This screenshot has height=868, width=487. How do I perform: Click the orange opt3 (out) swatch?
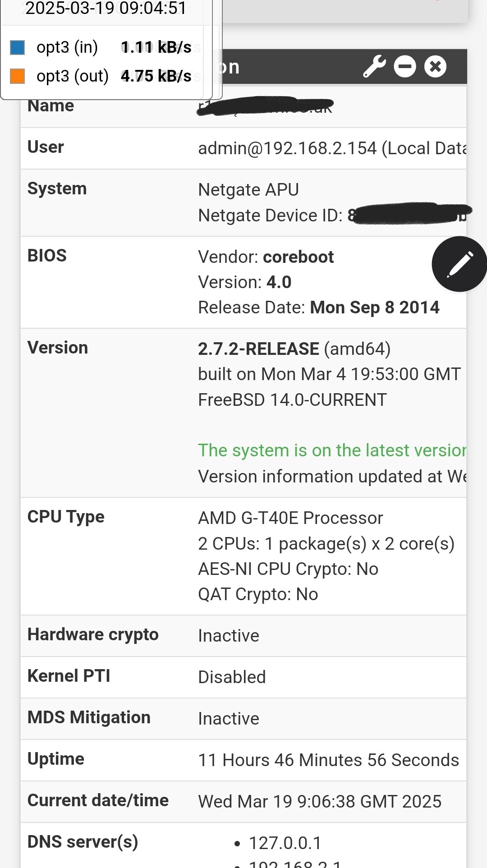click(17, 76)
